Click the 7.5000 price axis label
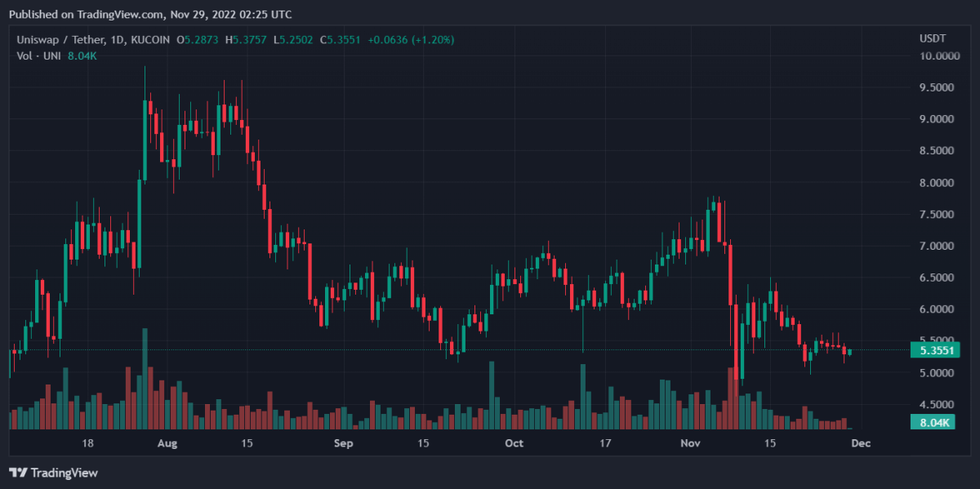The image size is (980, 489). (937, 215)
